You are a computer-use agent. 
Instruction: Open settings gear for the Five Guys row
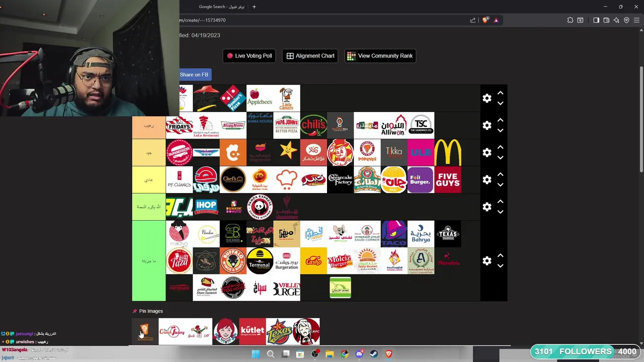[x=487, y=180]
